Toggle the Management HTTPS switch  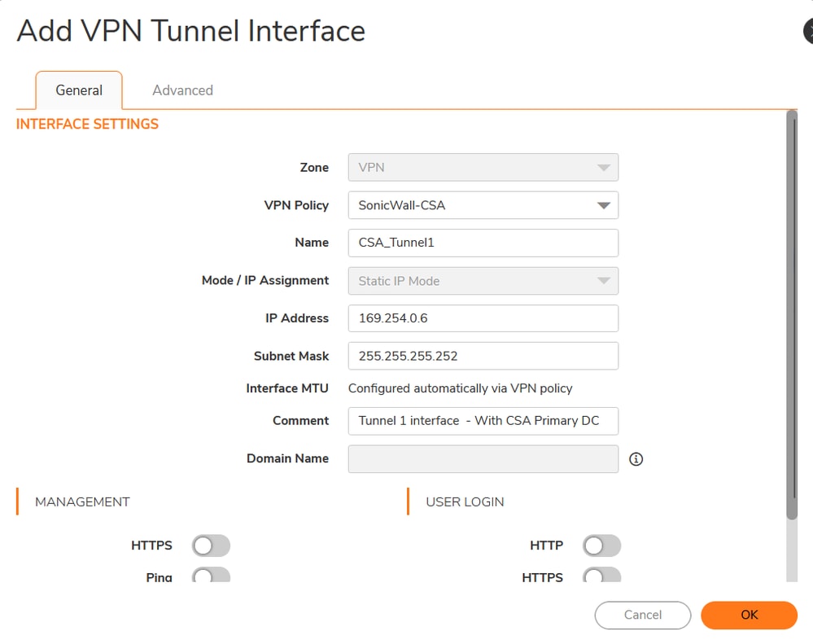tap(211, 545)
